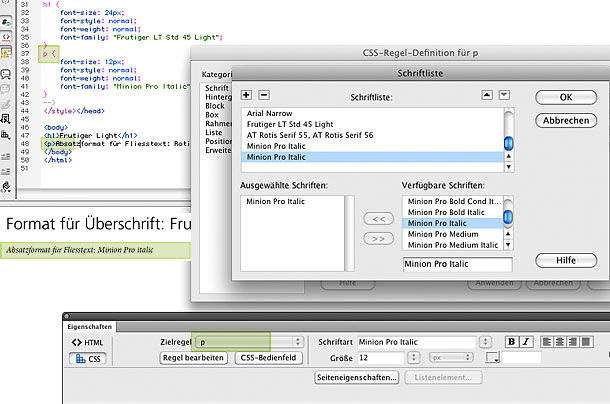Viewport: 610px width, 404px height.
Task: Move the font entry up with the up arrow
Action: 489,95
